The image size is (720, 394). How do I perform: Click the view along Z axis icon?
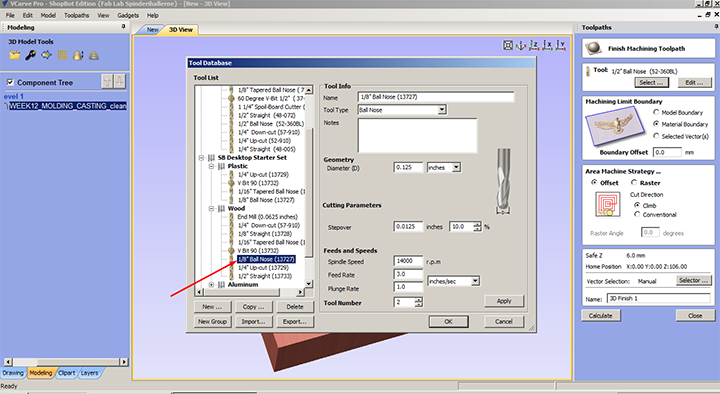[534, 45]
